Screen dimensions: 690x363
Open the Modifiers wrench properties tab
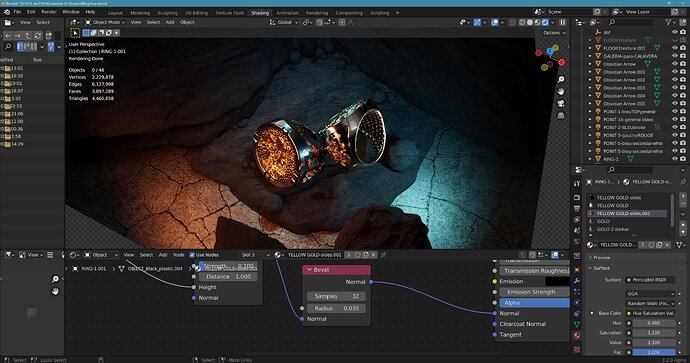click(577, 280)
